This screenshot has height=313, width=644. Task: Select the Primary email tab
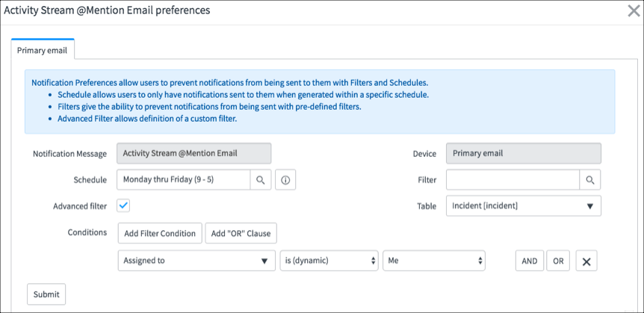click(x=43, y=51)
